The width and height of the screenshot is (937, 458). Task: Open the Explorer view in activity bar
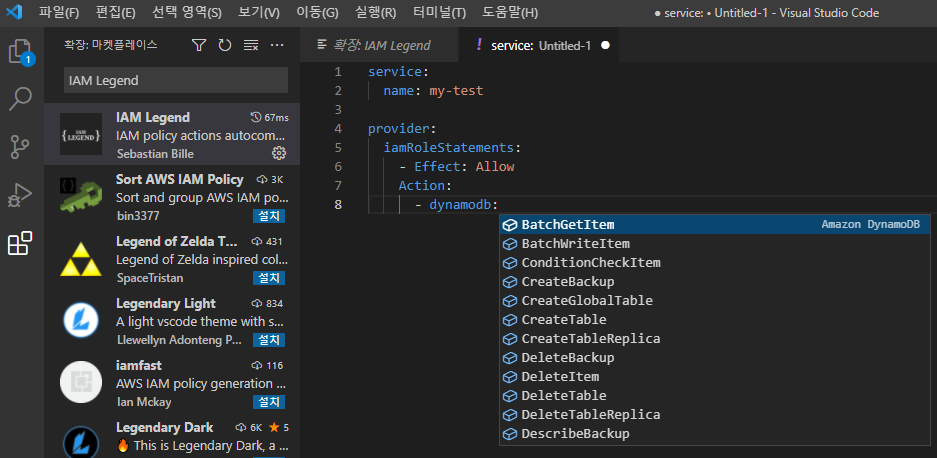click(21, 52)
